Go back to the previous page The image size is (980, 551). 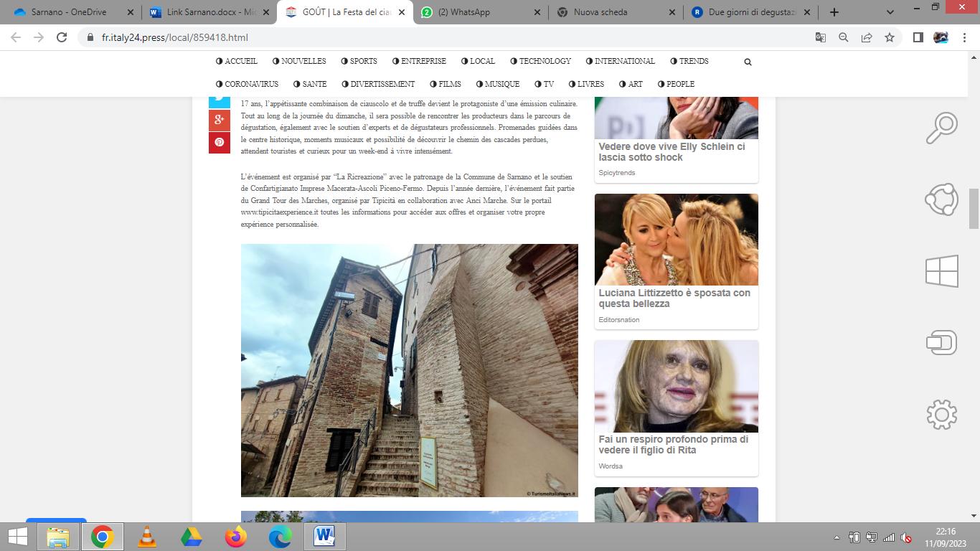[16, 37]
